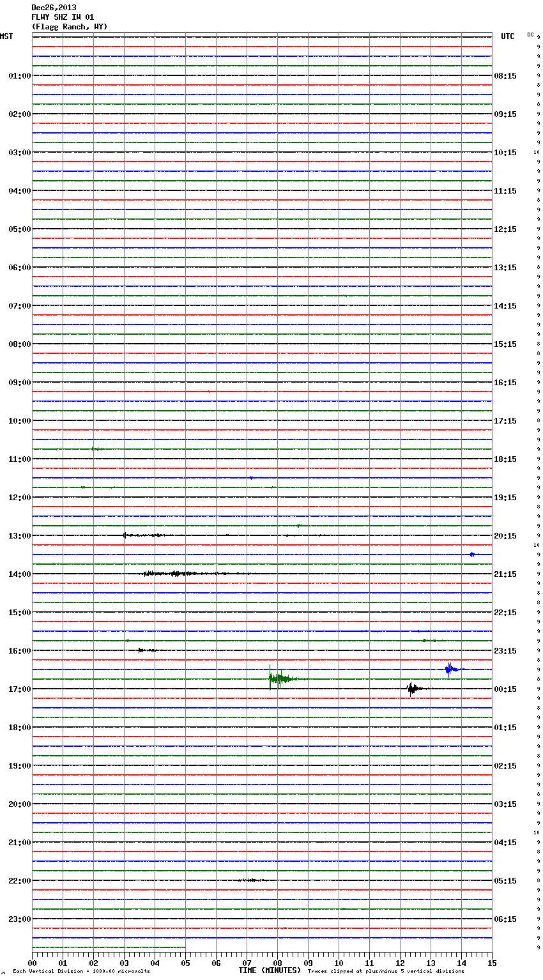
Task: Click the 06:15 UTC time label
Action: tap(505, 919)
